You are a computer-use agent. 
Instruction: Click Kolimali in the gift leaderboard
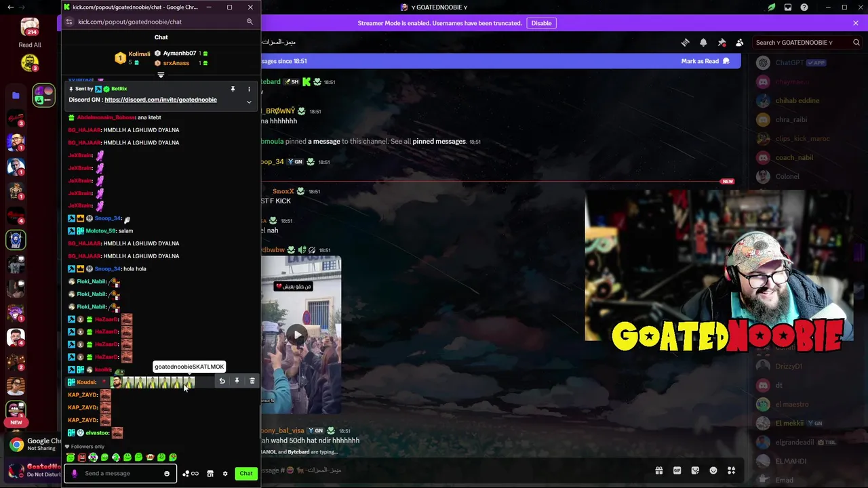tap(139, 54)
